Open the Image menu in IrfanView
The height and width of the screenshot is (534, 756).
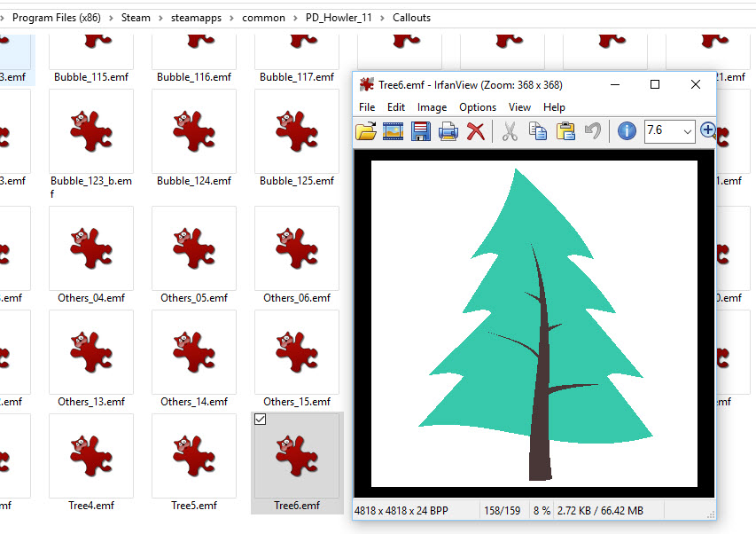point(432,107)
